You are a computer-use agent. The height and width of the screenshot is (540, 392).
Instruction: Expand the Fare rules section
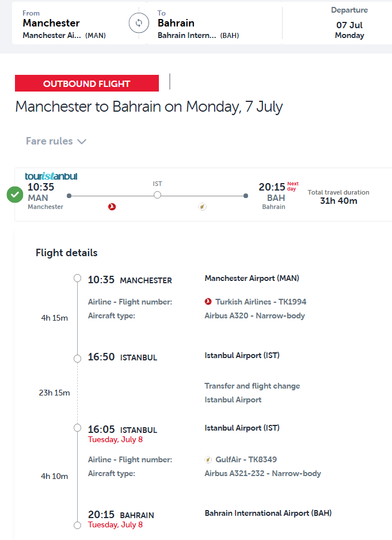56,141
